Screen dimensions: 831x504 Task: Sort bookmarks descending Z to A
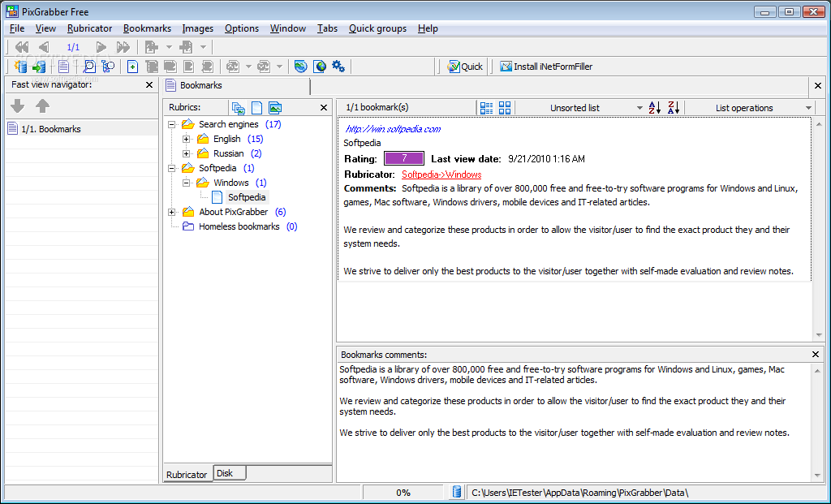point(674,108)
